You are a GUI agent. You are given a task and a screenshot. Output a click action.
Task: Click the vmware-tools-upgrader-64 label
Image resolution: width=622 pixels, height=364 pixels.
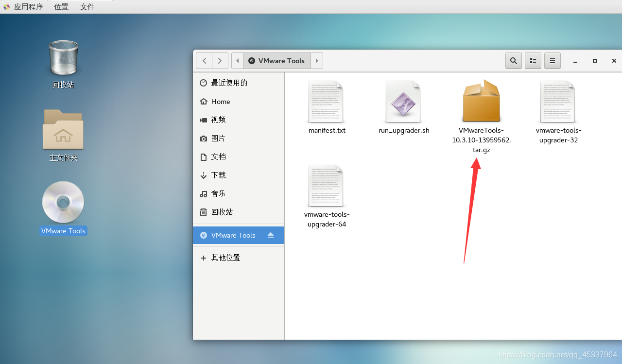327,220
